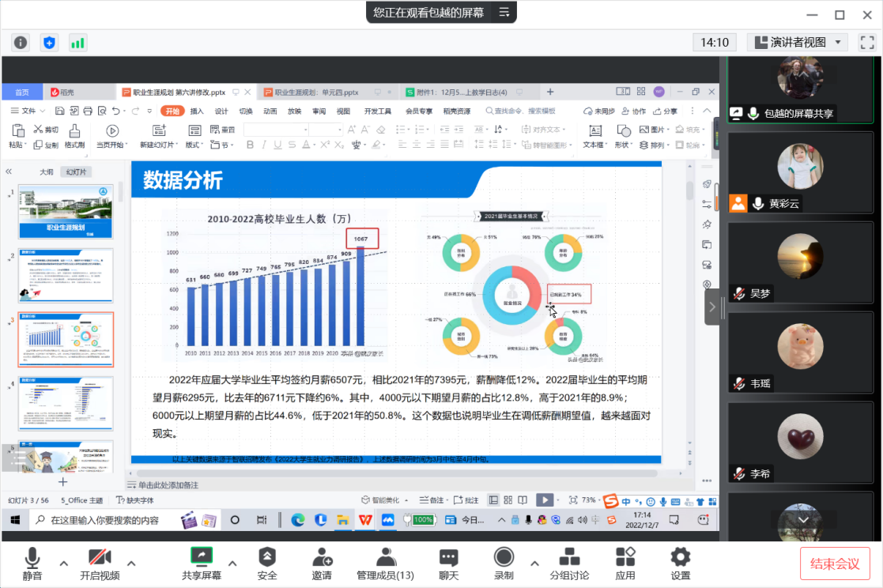Open 聊天 chat window

[x=449, y=563]
